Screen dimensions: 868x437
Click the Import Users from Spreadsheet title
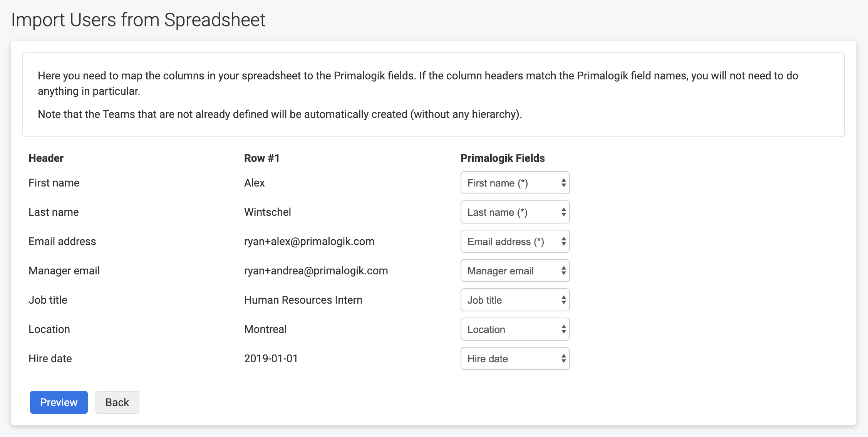pos(138,20)
